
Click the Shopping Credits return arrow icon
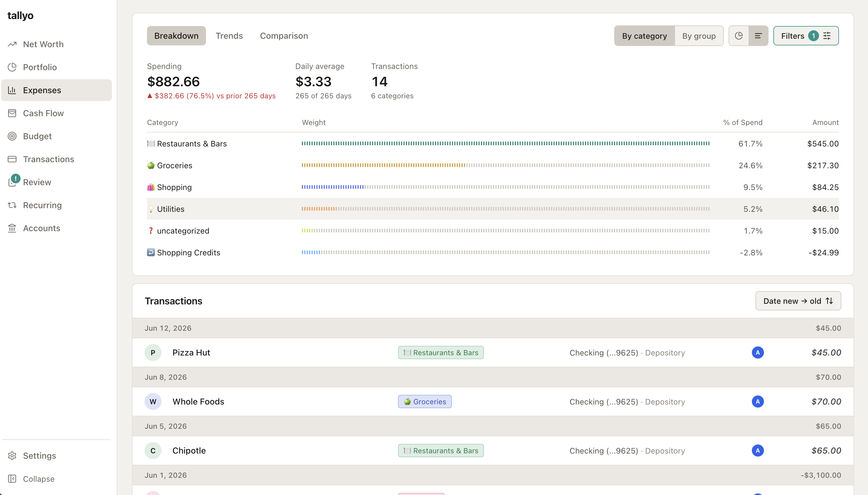tap(151, 252)
